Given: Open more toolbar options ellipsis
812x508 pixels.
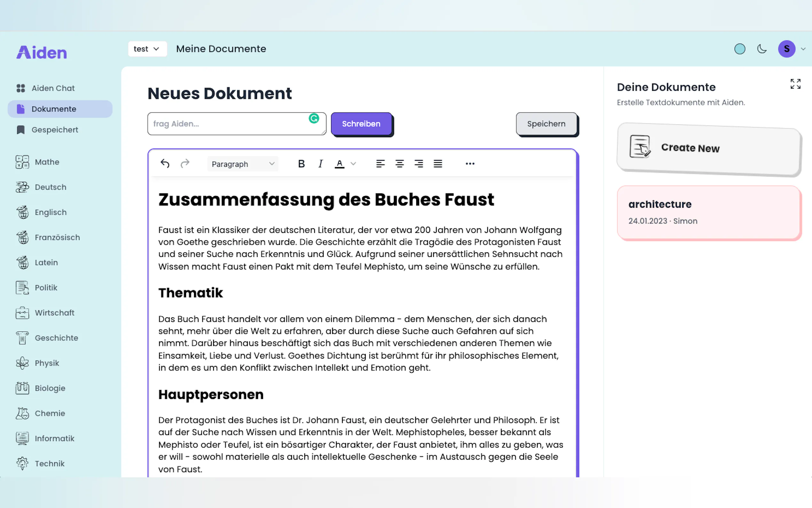Looking at the screenshot, I should click(x=470, y=163).
